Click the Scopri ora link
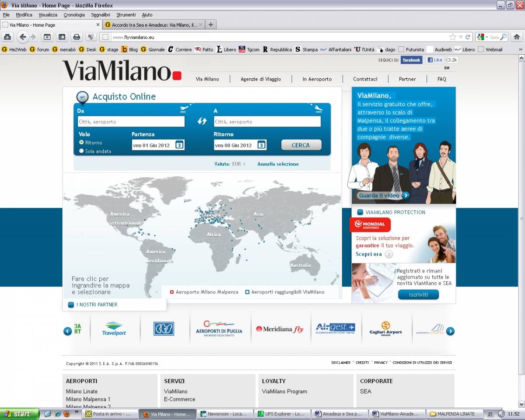 tap(374, 254)
